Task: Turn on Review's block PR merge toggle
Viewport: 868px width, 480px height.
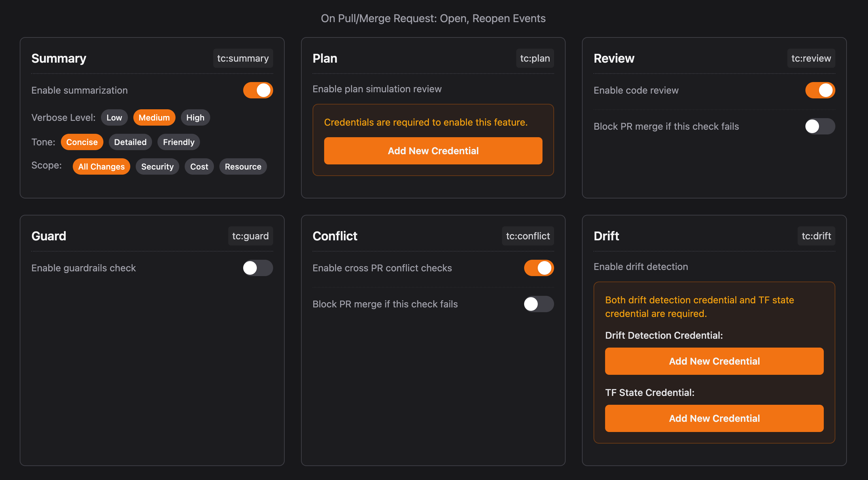Action: coord(820,126)
